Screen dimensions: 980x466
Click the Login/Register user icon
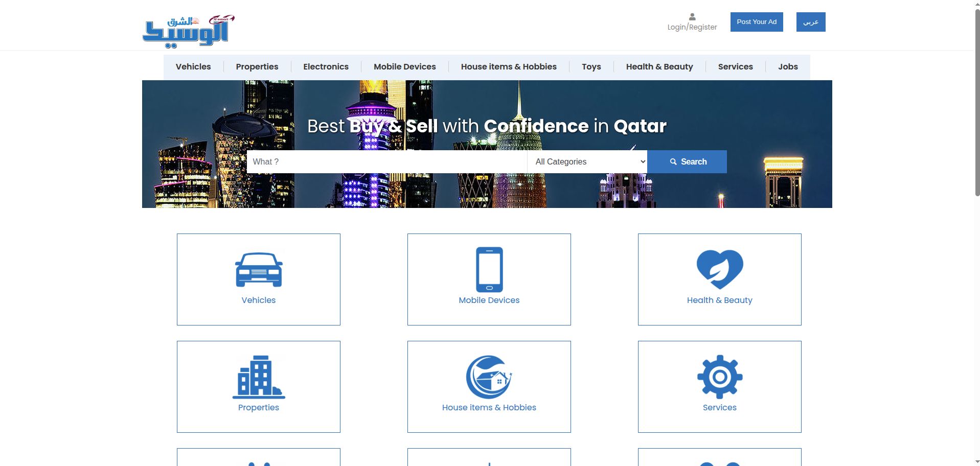pyautogui.click(x=692, y=17)
